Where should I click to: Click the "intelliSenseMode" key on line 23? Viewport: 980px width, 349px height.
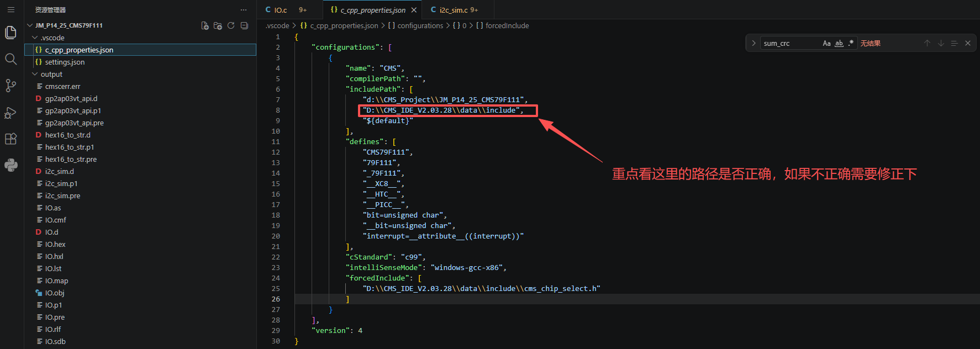pos(384,267)
